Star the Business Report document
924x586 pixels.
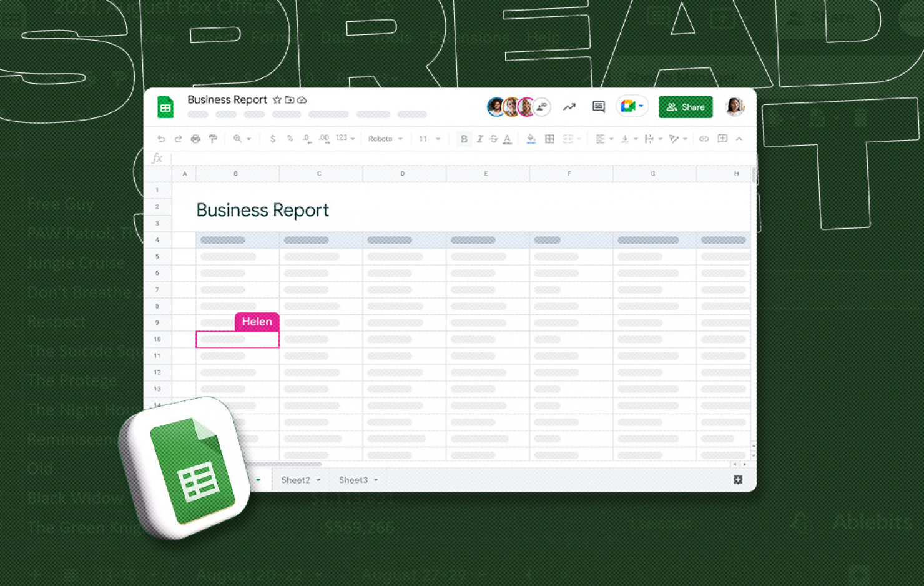pyautogui.click(x=277, y=99)
